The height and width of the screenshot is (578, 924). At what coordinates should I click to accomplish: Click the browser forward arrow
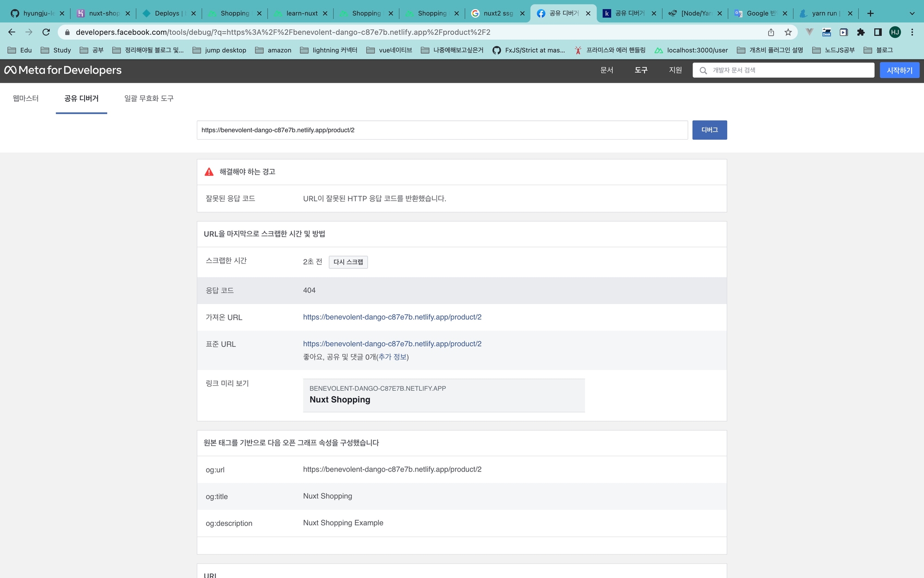29,32
